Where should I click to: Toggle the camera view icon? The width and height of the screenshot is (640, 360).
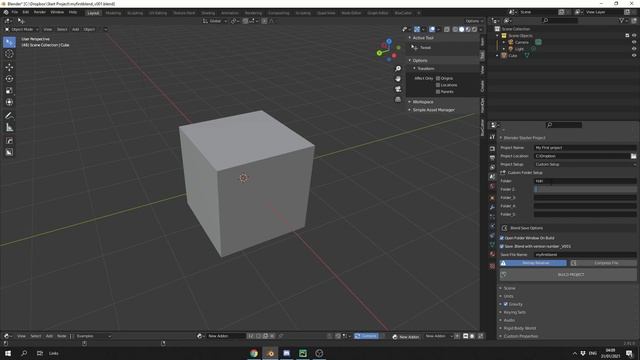coord(398,89)
